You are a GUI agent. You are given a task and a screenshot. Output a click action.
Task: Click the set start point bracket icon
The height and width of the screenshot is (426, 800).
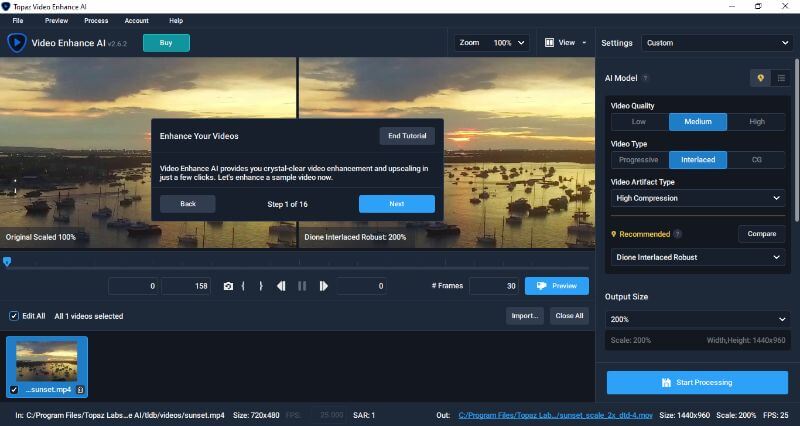click(x=243, y=286)
